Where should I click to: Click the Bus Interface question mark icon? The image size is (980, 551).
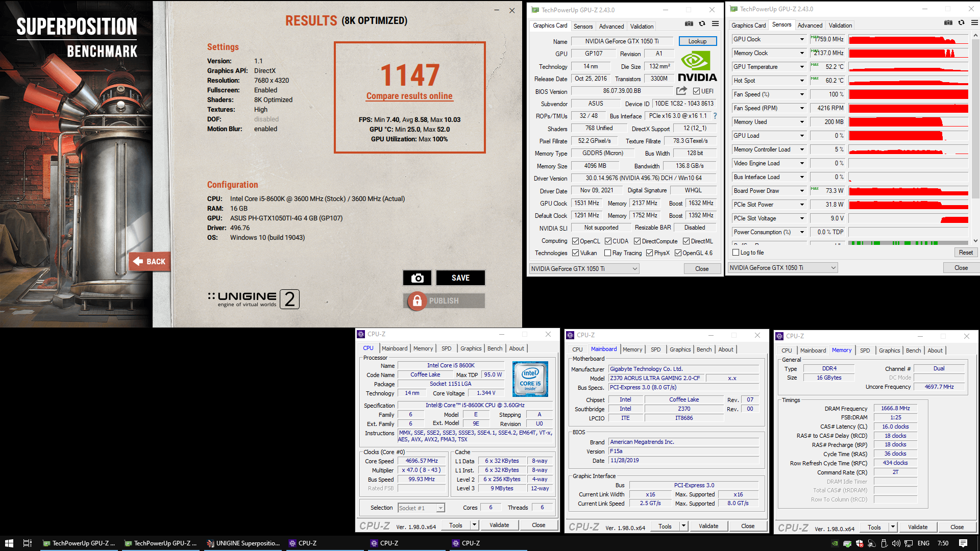point(715,116)
